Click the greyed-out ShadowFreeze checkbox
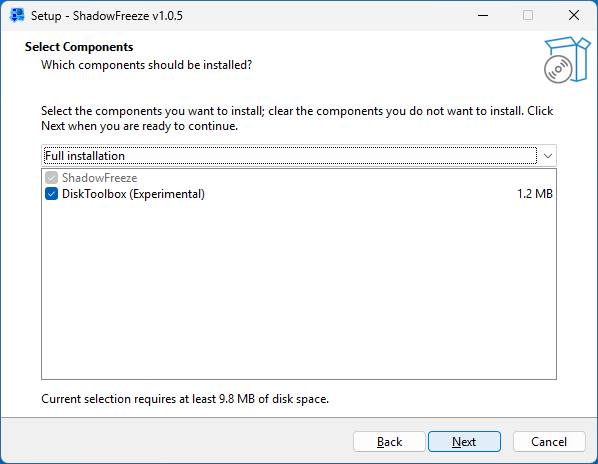 [51, 178]
